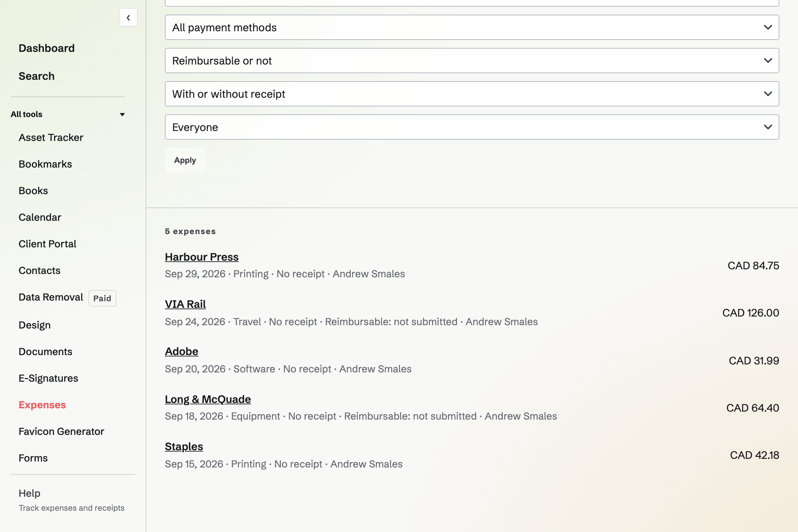
Task: Click the Sep 29, 2026 Printing details line
Action: click(285, 274)
